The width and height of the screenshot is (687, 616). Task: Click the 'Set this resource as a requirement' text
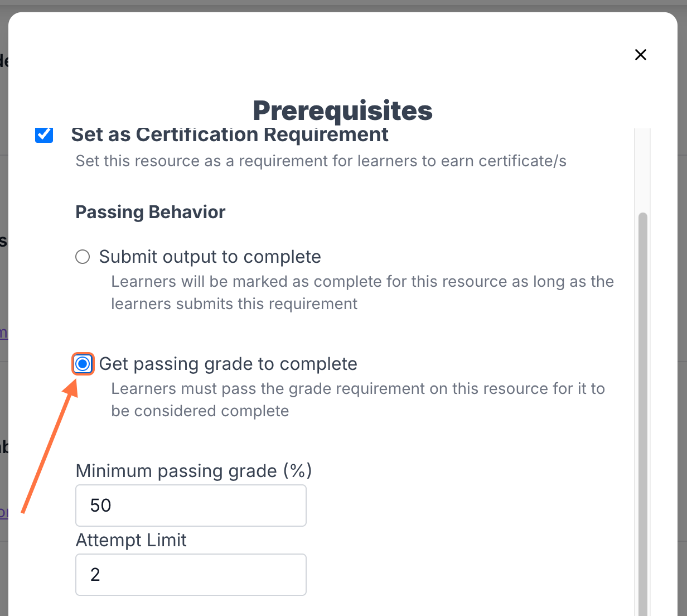click(x=321, y=161)
